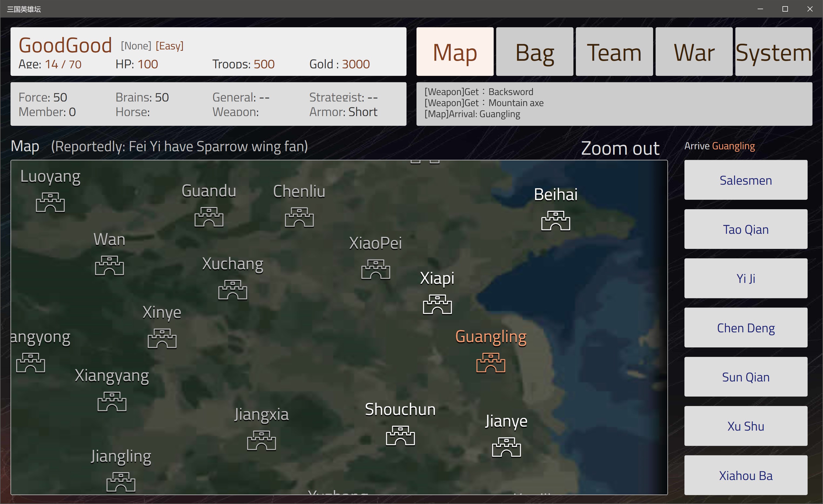
Task: Select Xu Shu from character list
Action: tap(745, 426)
